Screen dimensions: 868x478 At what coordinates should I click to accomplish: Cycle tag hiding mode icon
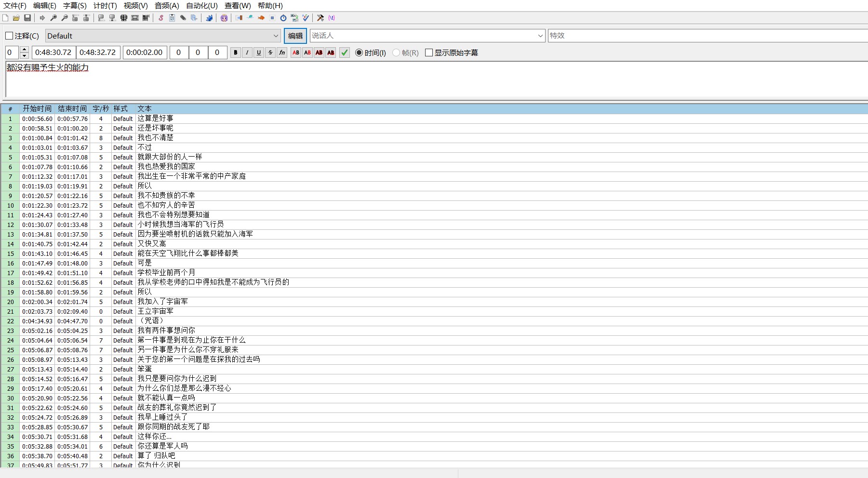click(x=332, y=18)
